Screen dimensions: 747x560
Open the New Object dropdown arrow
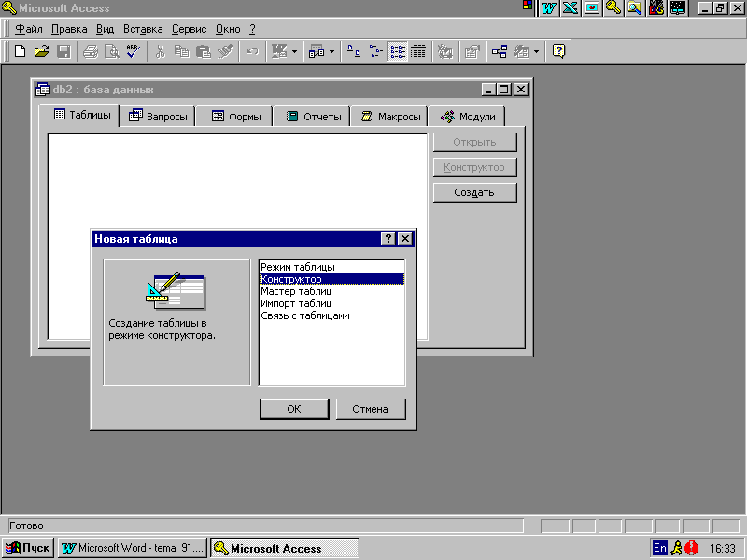point(536,51)
